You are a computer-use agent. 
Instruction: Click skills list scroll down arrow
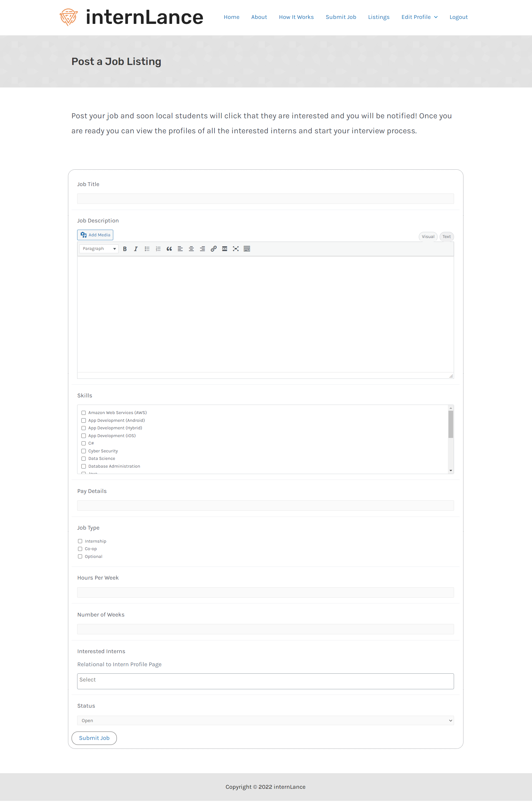[x=451, y=471]
